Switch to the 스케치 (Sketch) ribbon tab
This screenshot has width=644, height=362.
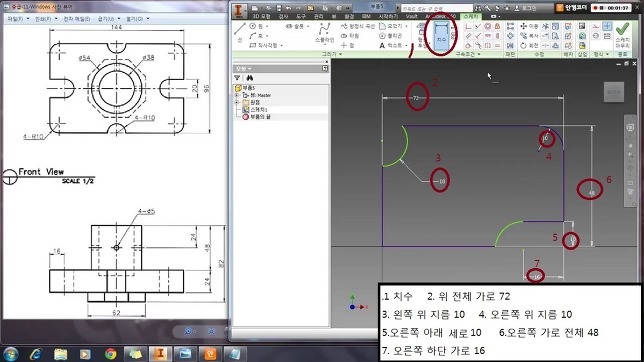coord(471,16)
